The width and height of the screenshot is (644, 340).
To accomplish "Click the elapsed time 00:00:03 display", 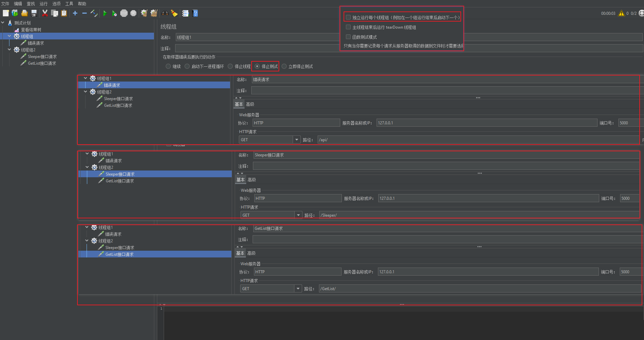I will click(608, 13).
